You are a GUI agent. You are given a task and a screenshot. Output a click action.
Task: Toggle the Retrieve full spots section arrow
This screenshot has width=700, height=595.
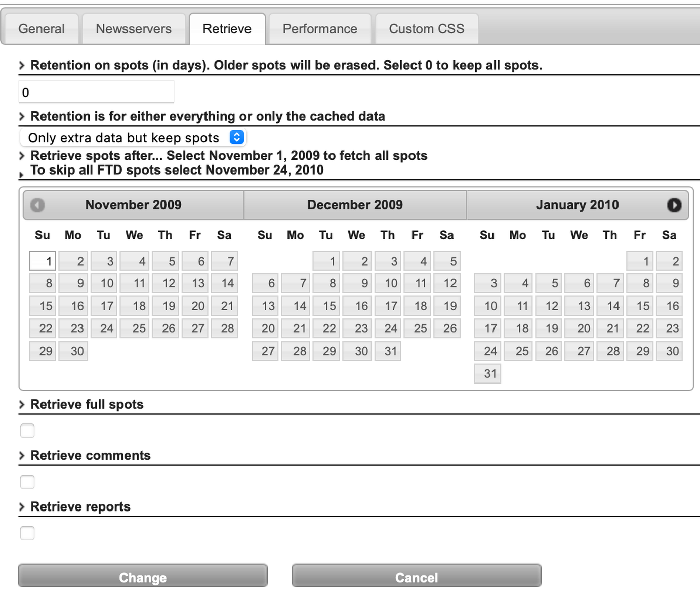click(22, 404)
